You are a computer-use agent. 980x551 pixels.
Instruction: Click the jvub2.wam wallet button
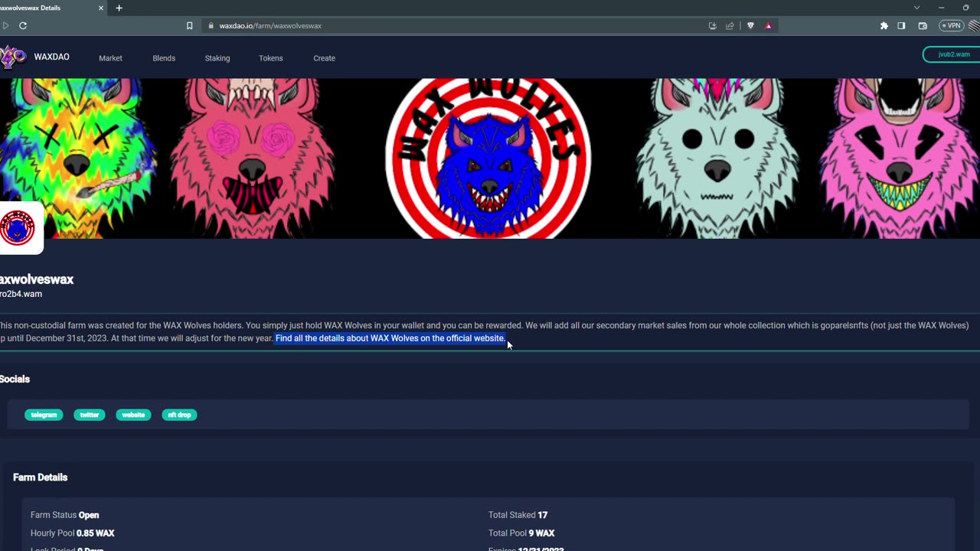pos(952,54)
